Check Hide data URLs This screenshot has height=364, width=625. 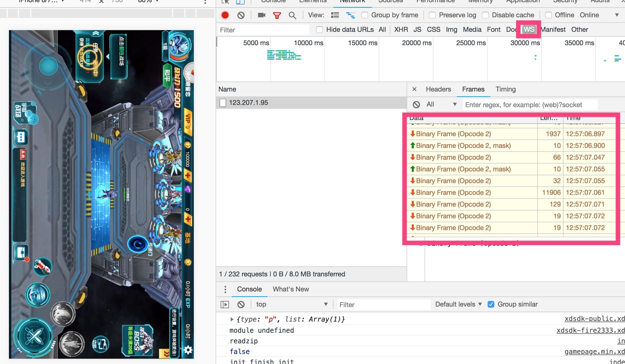[x=319, y=30]
